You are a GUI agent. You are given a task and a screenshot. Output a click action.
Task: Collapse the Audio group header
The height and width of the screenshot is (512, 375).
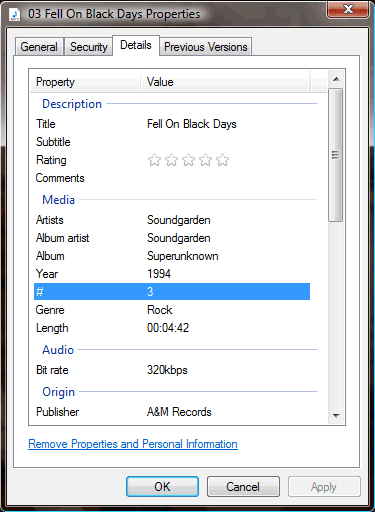coord(58,350)
